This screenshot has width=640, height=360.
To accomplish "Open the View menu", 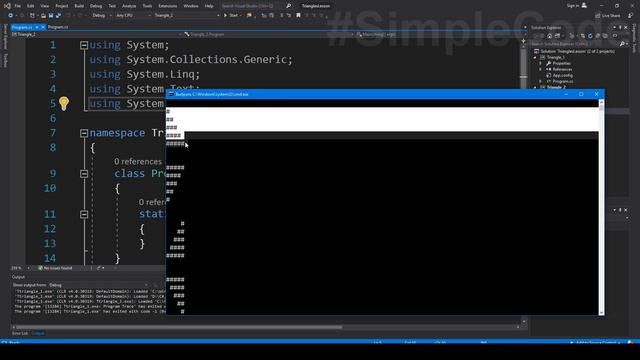I will 44,6.
